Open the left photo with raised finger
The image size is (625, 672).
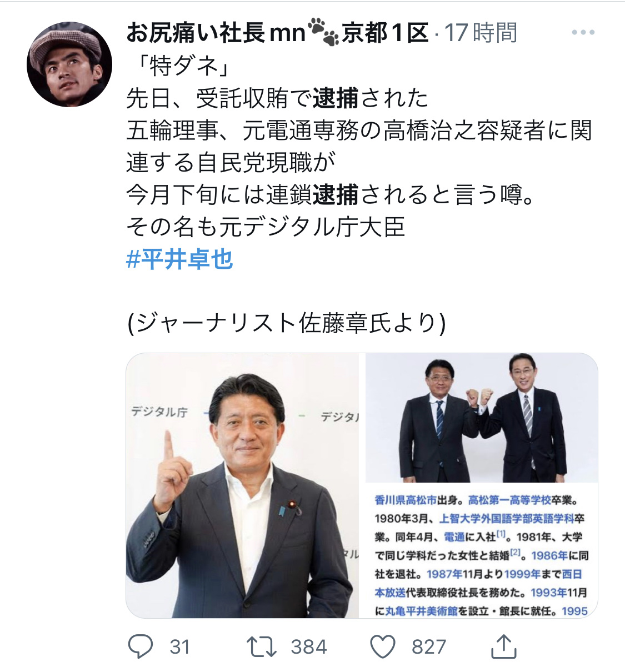click(x=243, y=485)
